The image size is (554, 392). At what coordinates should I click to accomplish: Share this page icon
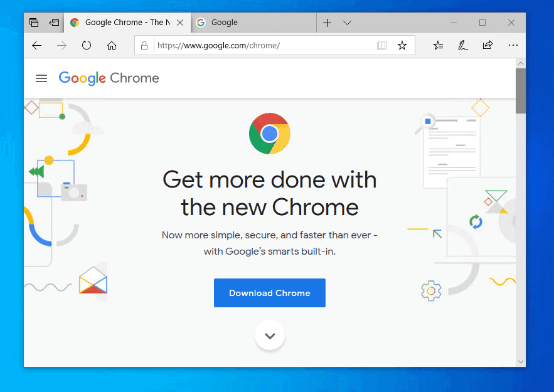[487, 45]
